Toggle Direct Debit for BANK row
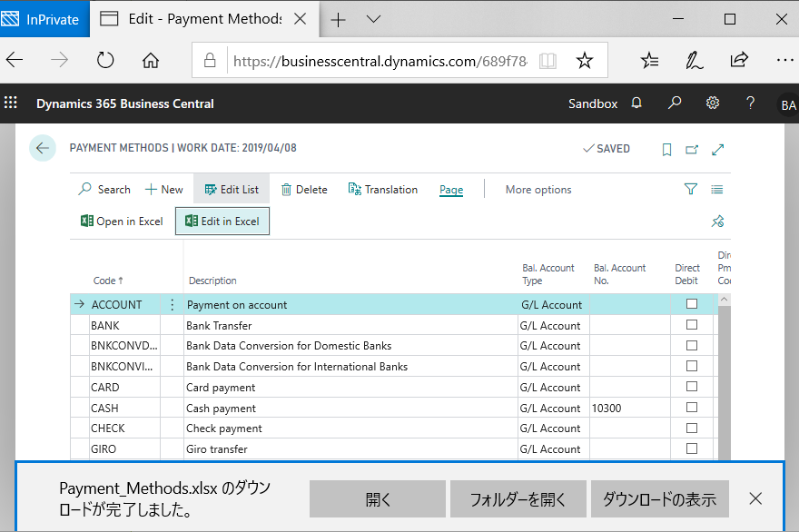The width and height of the screenshot is (799, 532). point(692,325)
